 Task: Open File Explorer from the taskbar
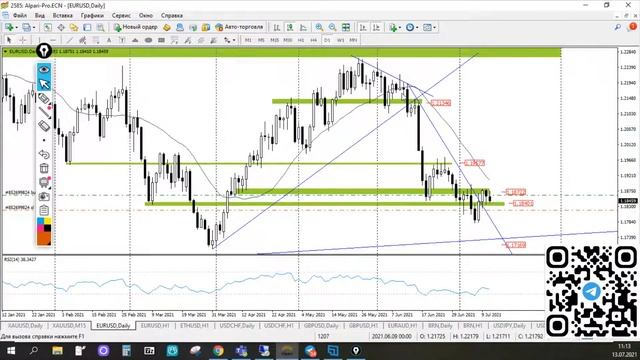tap(57, 350)
